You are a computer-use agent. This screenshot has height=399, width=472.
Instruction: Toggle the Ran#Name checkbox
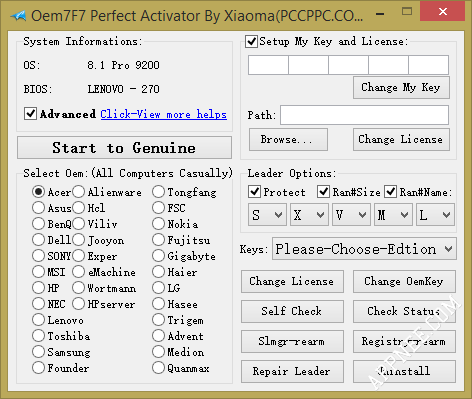click(390, 192)
